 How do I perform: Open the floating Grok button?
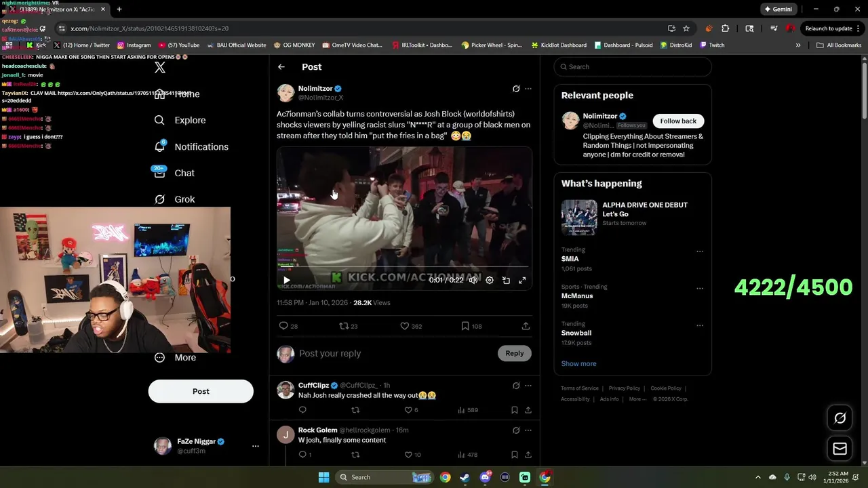840,418
